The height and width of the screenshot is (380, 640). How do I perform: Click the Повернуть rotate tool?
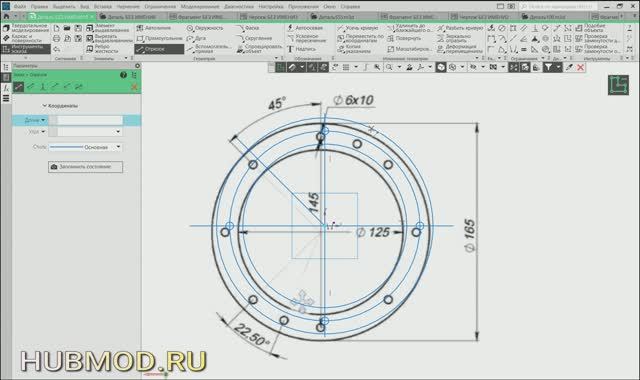pyautogui.click(x=404, y=38)
